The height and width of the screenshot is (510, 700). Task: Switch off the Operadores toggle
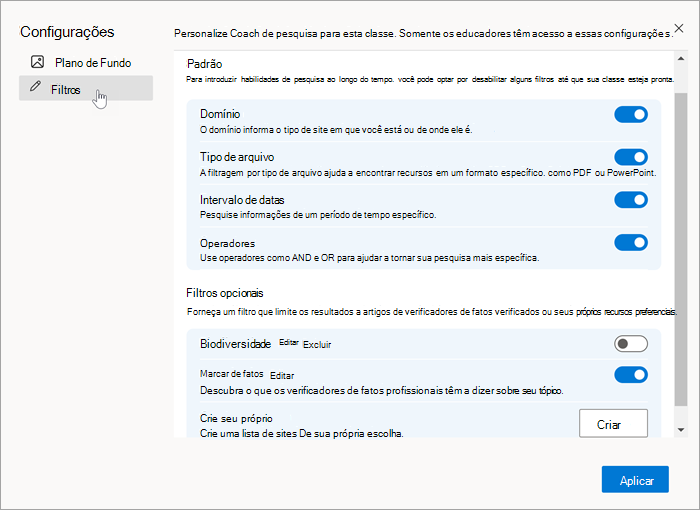click(631, 242)
